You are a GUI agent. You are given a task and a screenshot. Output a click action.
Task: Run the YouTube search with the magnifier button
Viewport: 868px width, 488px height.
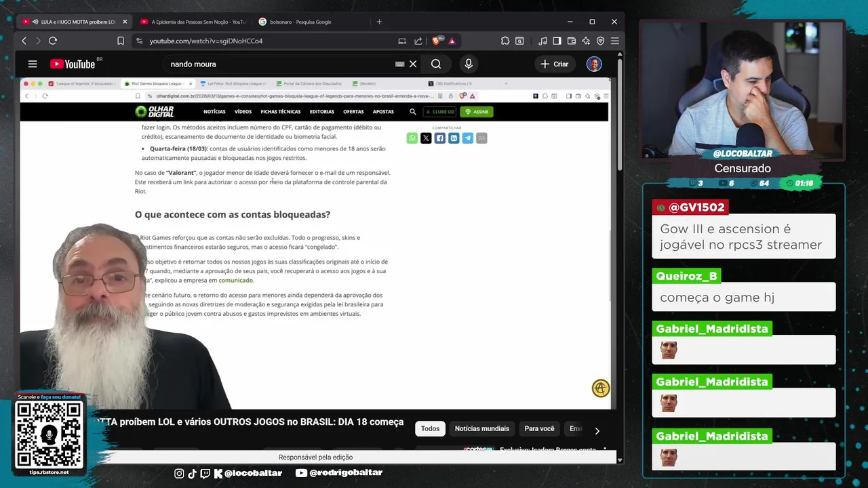click(x=436, y=64)
